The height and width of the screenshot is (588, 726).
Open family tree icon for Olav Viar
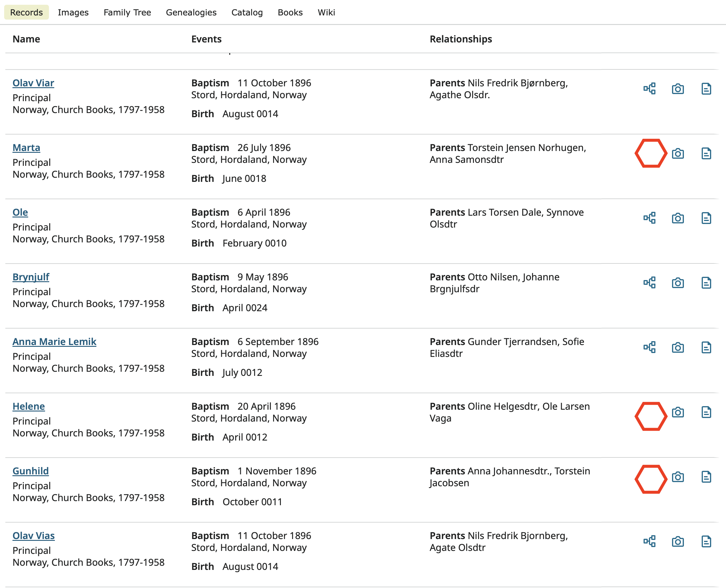(x=649, y=89)
